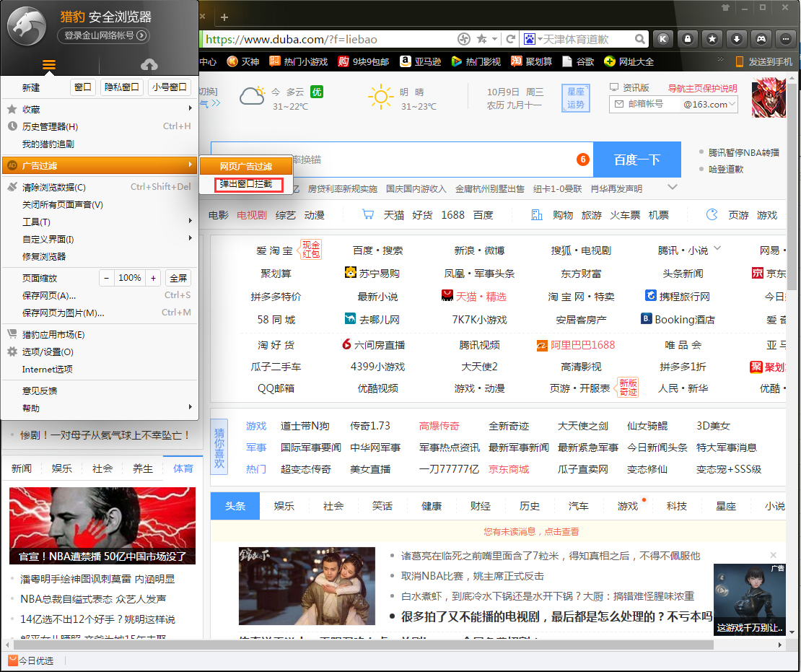Open downloads via the down-arrow toolbar icon
801x672 pixels.
[x=736, y=39]
